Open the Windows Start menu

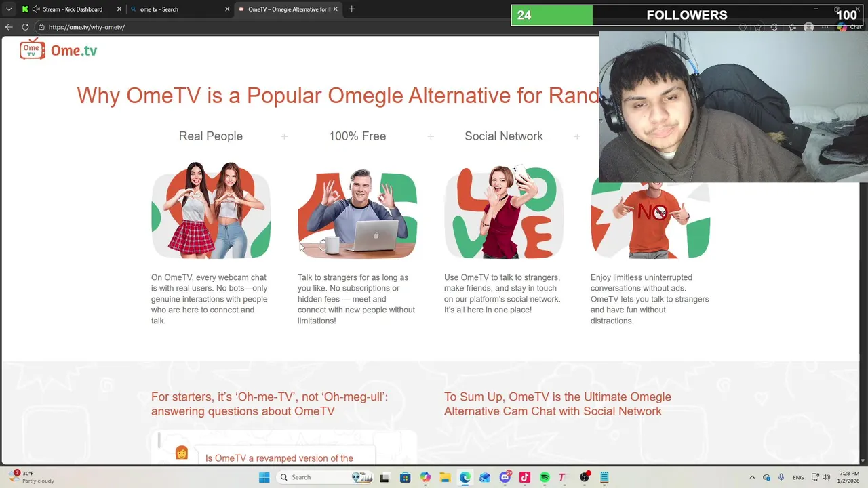264,477
